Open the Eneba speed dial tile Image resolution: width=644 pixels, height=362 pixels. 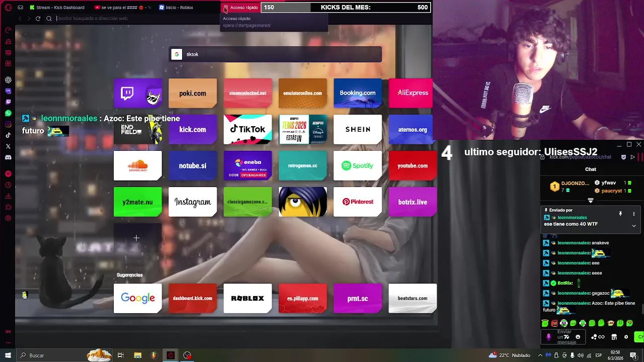[x=248, y=165]
